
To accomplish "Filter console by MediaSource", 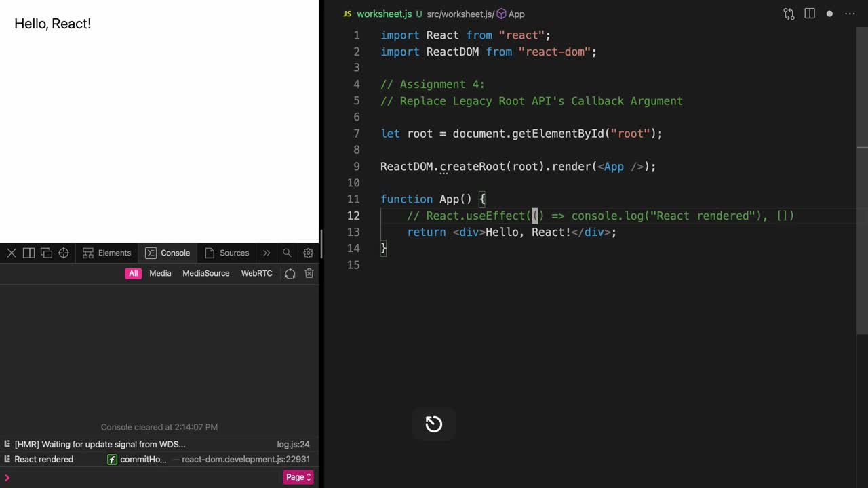I will pyautogui.click(x=206, y=273).
